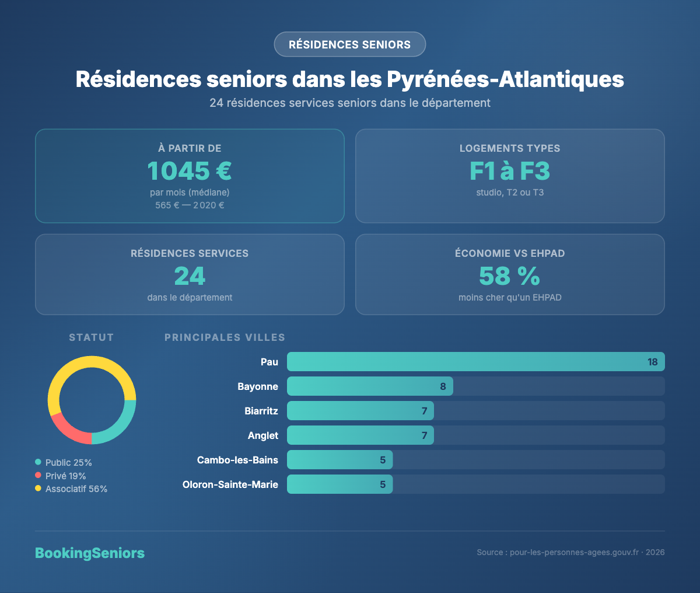The image size is (700, 593).
Task: Select the Pau bar showing 18
Action: coord(475,361)
